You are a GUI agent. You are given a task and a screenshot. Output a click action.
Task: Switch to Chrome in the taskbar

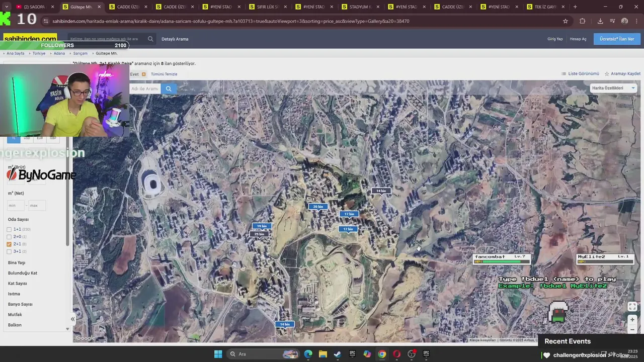[382, 354]
